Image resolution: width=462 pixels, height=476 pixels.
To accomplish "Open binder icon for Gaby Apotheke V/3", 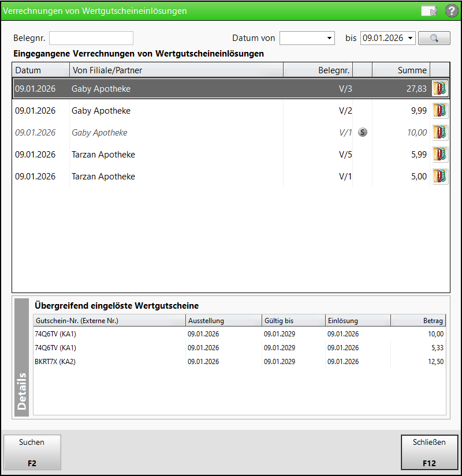I will [x=440, y=89].
